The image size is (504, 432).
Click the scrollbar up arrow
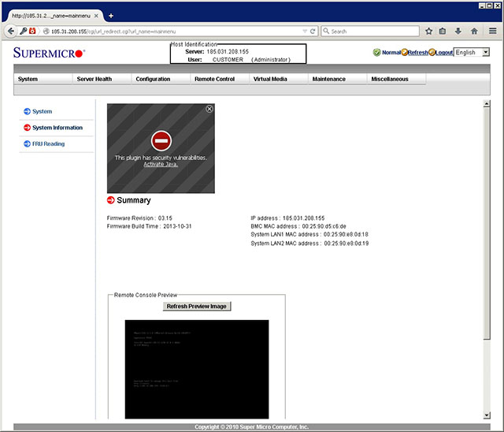(487, 103)
